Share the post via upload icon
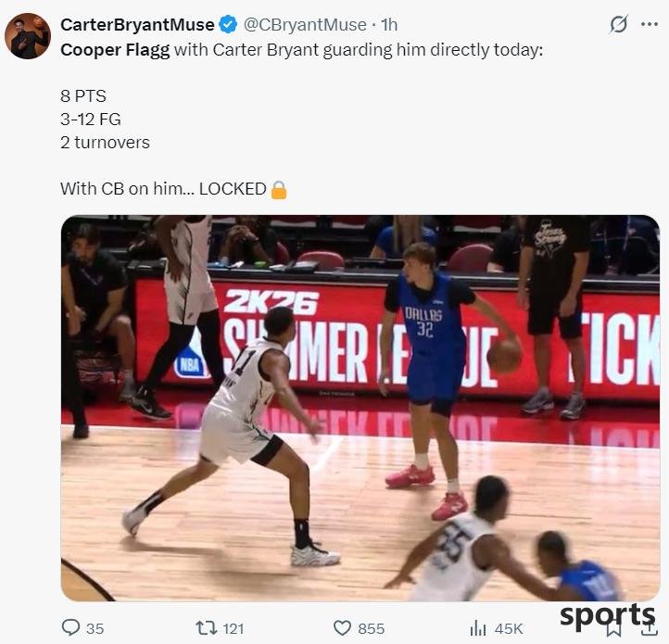Viewport: 669px width, 644px height. click(649, 628)
